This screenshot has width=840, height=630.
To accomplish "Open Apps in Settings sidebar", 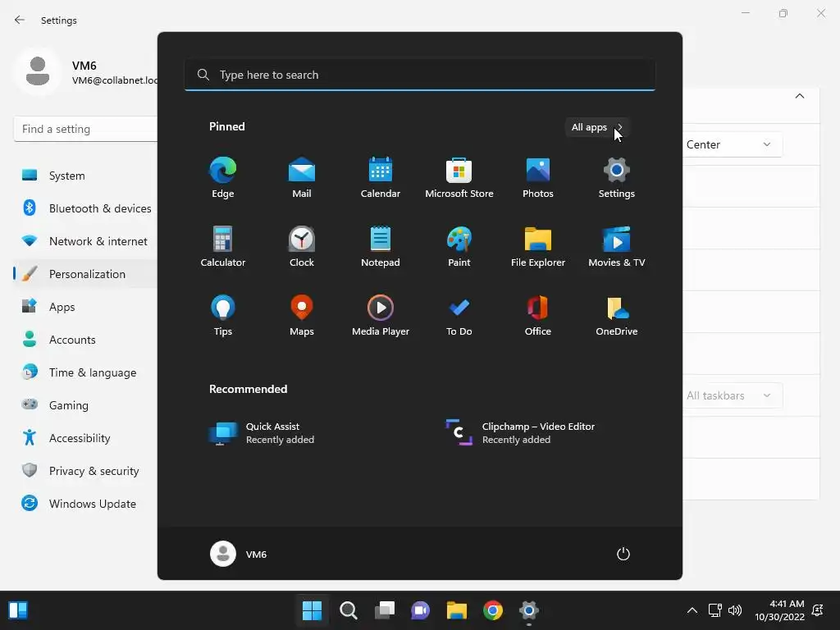I will click(85, 307).
